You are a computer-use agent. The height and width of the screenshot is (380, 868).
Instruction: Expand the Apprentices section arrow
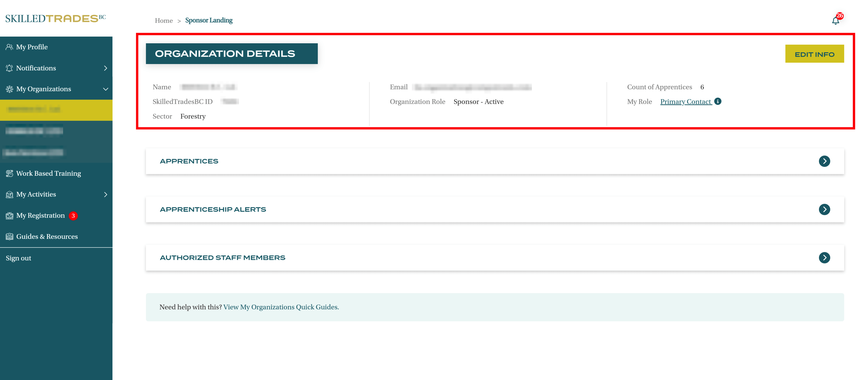click(x=824, y=161)
